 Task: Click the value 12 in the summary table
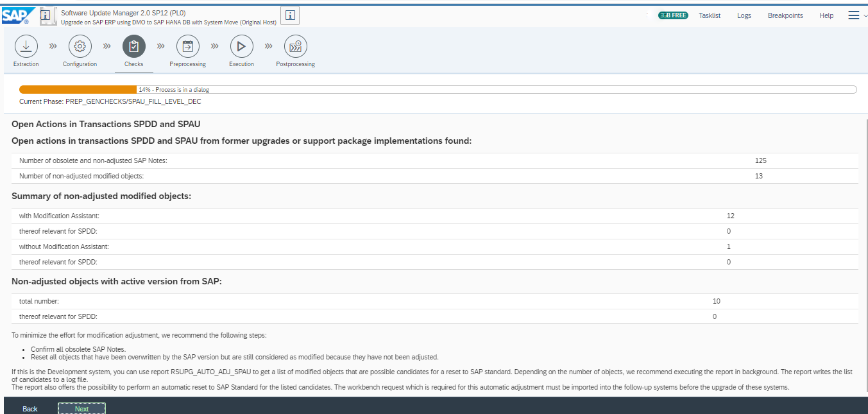pos(731,216)
